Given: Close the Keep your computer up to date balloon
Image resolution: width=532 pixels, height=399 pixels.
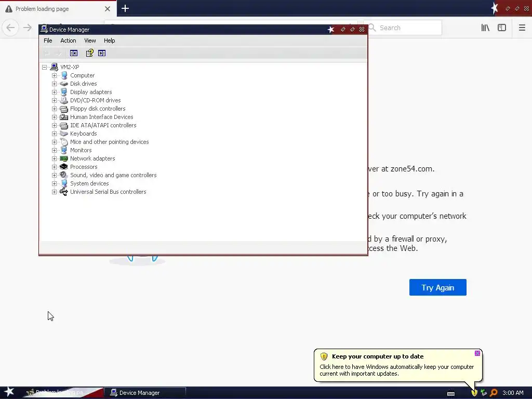Looking at the screenshot, I should click(477, 353).
